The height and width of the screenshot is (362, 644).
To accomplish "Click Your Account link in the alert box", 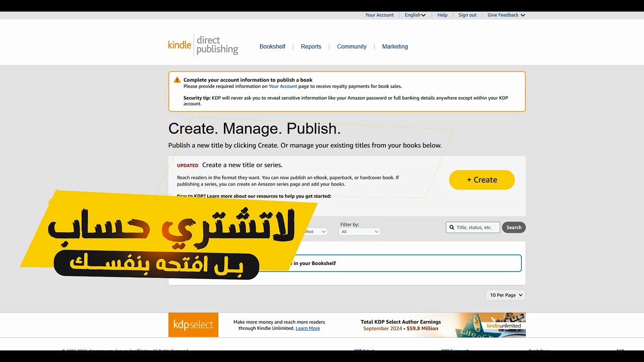I will pos(283,86).
